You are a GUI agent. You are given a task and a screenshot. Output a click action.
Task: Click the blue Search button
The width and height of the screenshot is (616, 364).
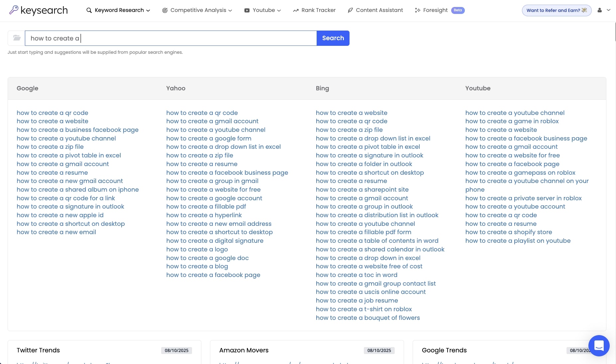pyautogui.click(x=333, y=38)
